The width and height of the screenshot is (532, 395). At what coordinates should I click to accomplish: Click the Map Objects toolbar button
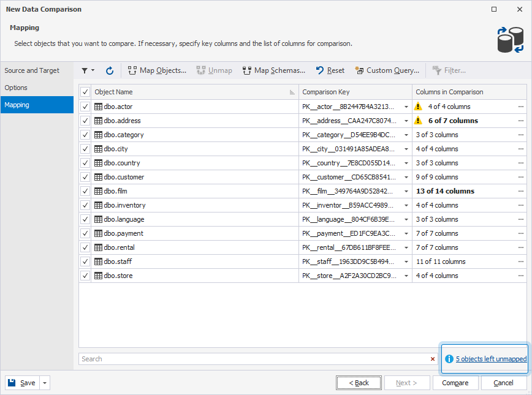click(157, 70)
